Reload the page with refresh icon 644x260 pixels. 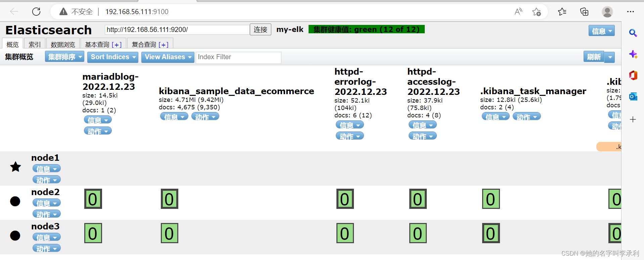(36, 12)
